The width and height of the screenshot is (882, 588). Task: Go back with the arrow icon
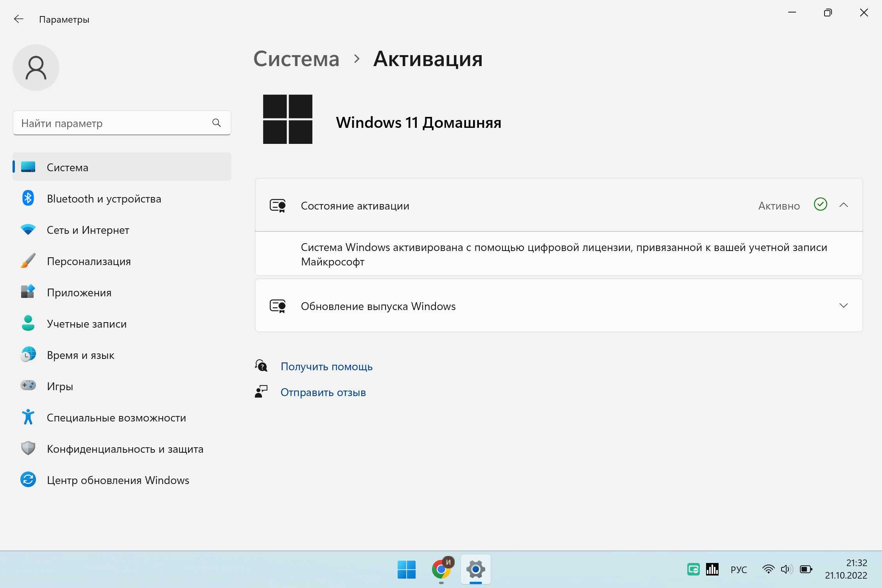[18, 19]
